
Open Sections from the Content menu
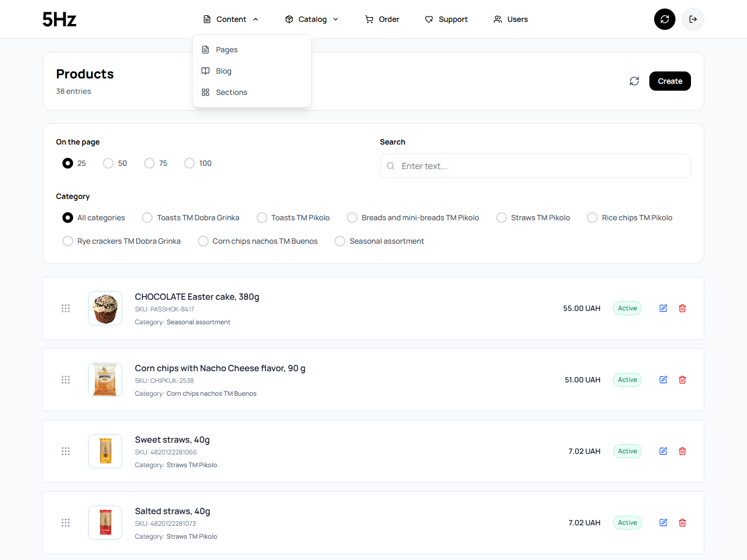[x=232, y=92]
